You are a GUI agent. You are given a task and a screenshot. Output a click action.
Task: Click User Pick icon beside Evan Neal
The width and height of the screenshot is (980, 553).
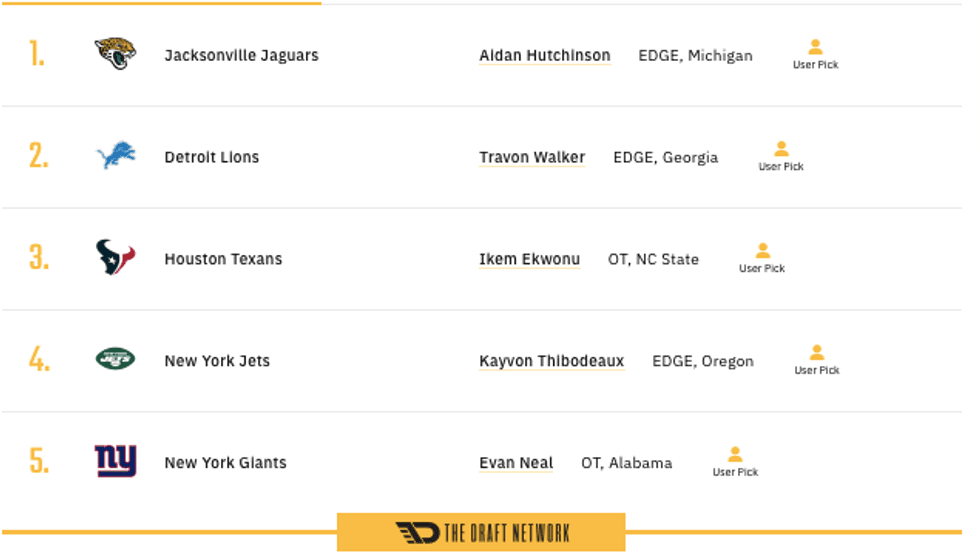tap(735, 455)
